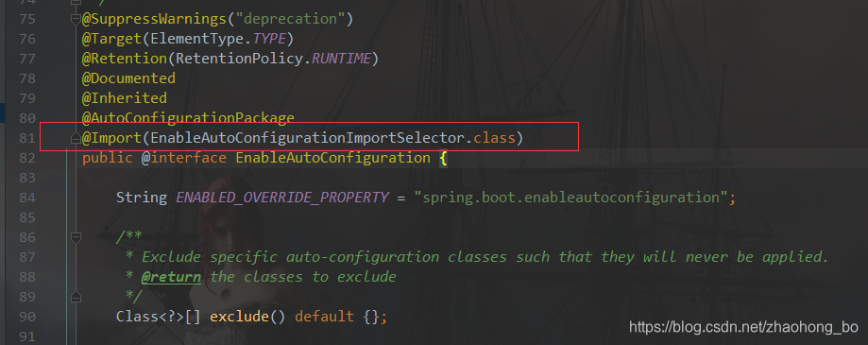Click the @SuppressWarnings annotation

point(155,20)
